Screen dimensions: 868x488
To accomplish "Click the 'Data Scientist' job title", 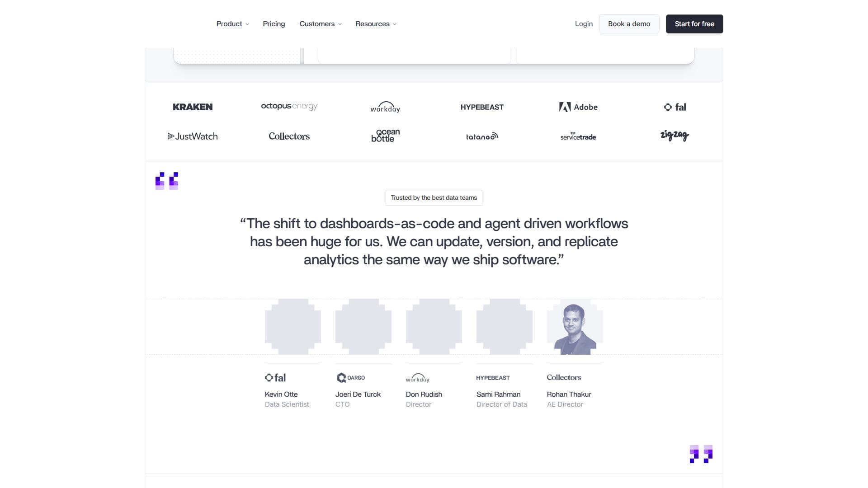I will tap(287, 404).
